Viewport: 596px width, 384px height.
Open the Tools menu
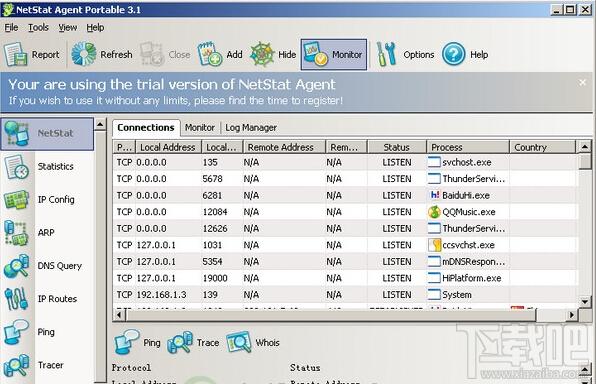pos(38,27)
